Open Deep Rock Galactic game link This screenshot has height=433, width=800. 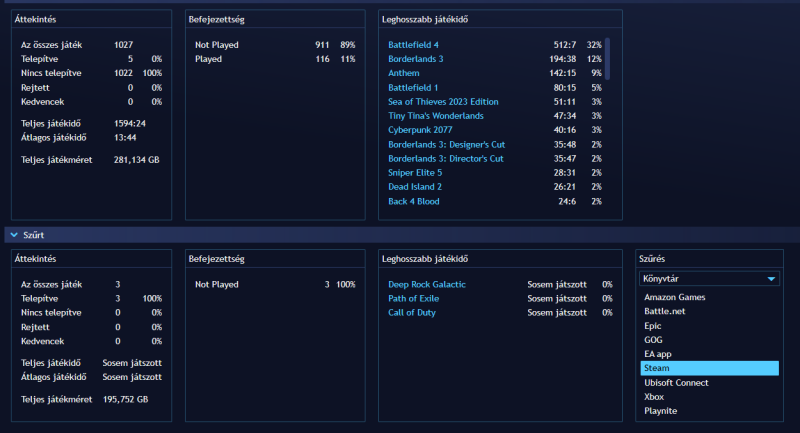427,285
